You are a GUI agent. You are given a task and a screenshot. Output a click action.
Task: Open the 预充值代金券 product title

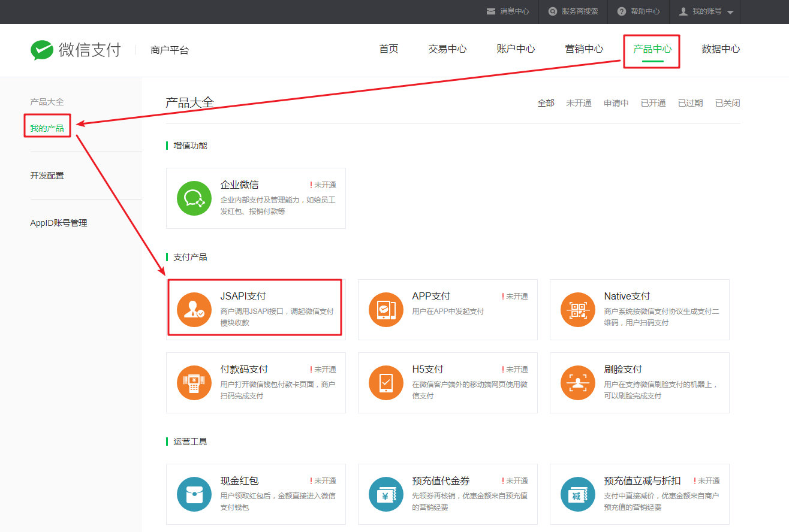click(441, 480)
